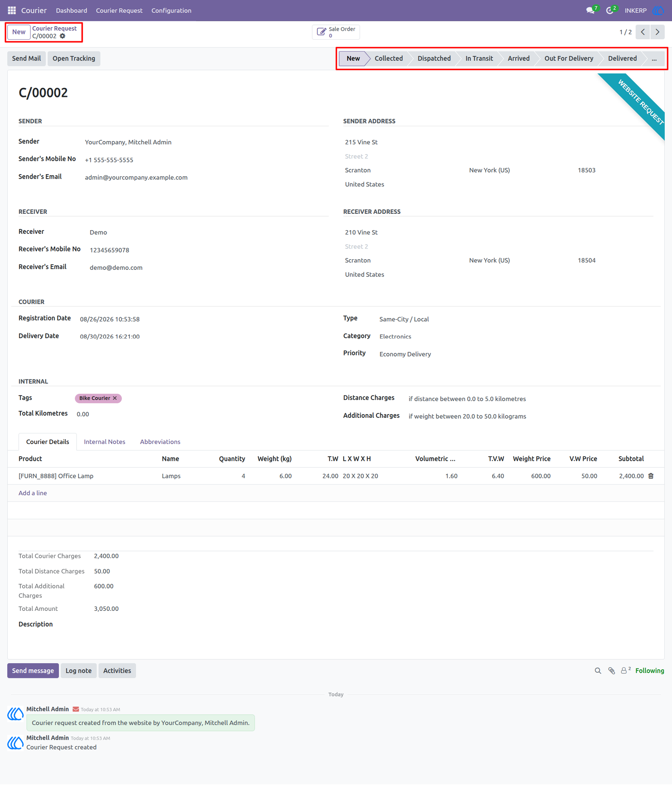Open the activities clock icon

point(609,11)
